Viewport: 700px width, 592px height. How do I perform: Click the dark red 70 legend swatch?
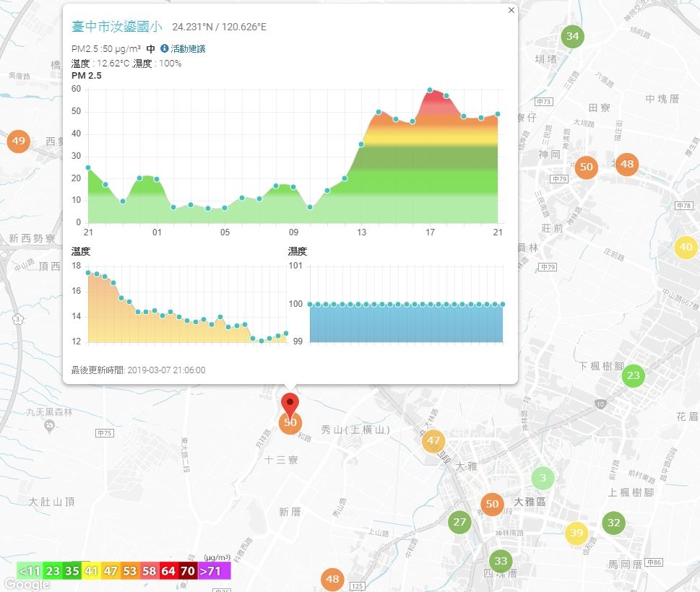[x=188, y=571]
